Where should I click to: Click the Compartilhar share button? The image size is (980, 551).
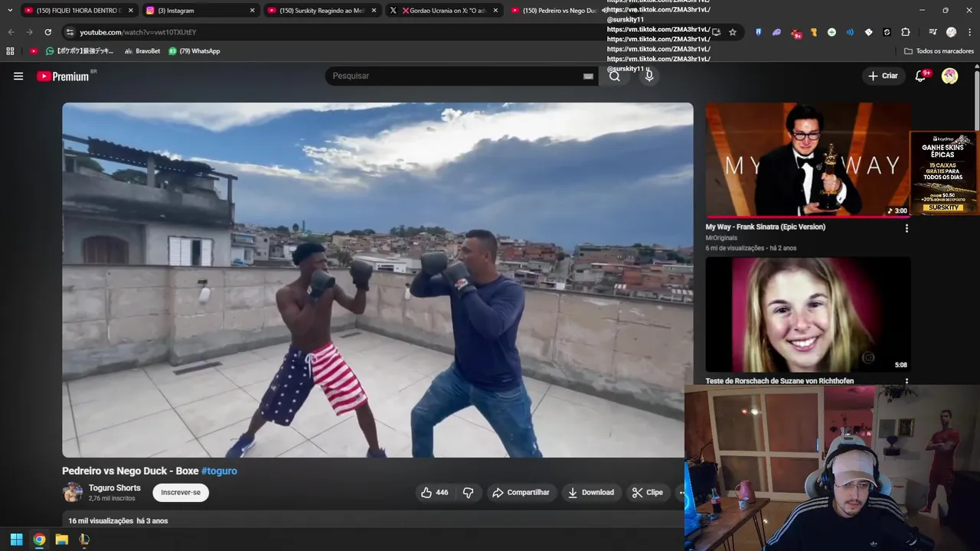pyautogui.click(x=521, y=492)
